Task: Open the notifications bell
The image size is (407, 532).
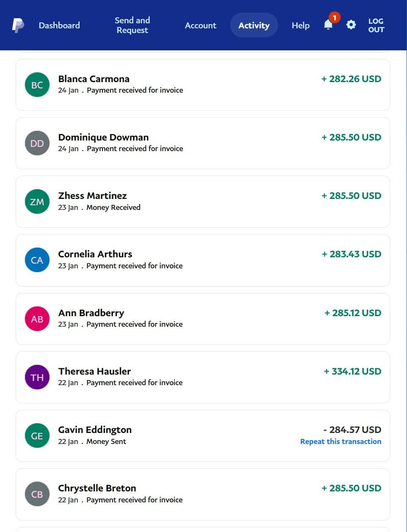Action: [x=328, y=25]
